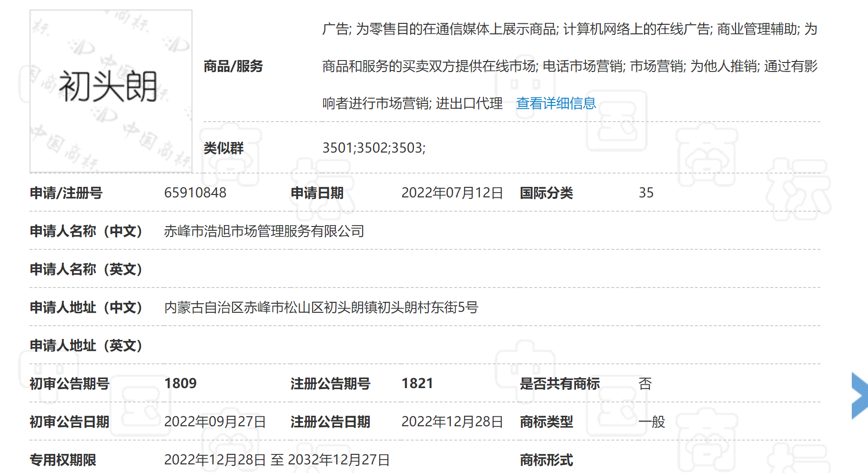Click the 商标形式 trademark form label
868x473 pixels.
(x=546, y=460)
